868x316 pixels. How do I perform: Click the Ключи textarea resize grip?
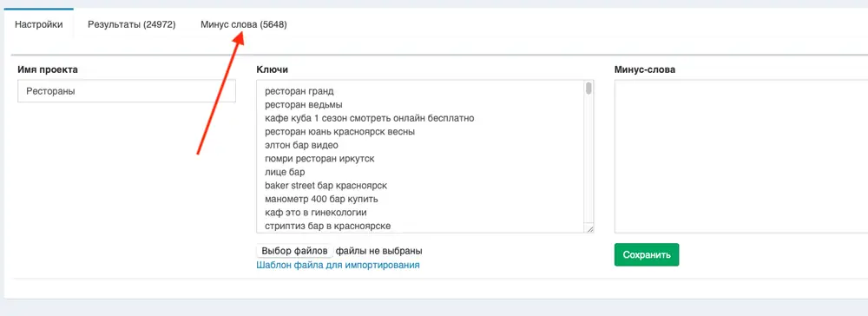pos(589,229)
